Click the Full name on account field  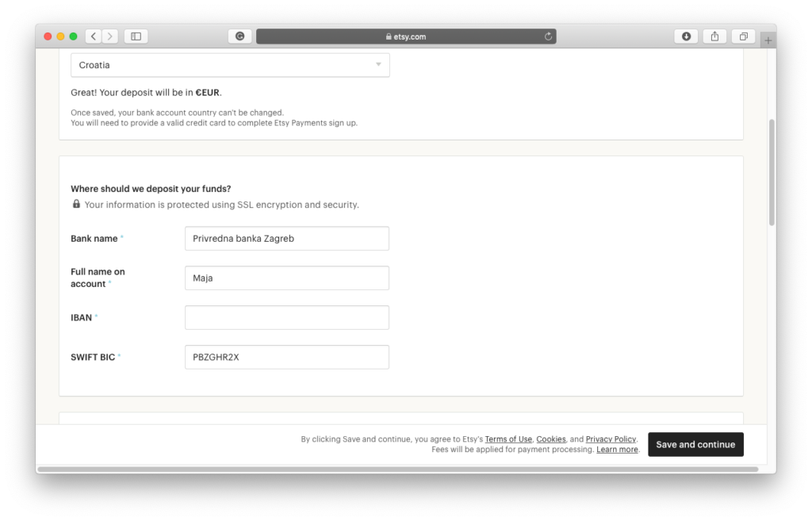[x=286, y=278]
